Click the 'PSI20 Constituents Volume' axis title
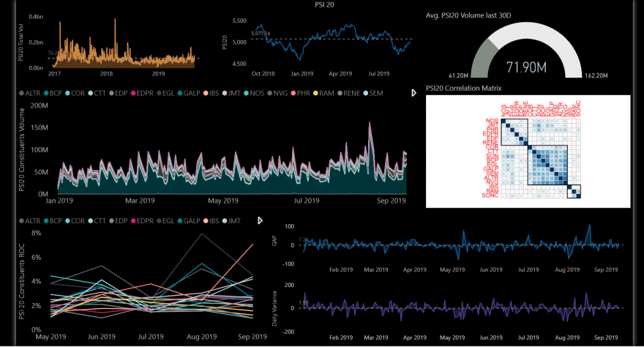 (x=22, y=150)
